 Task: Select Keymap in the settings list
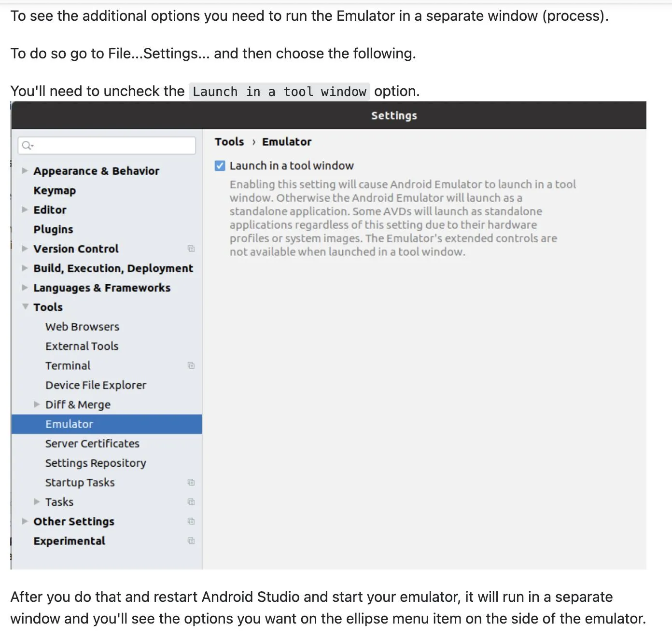(x=55, y=191)
